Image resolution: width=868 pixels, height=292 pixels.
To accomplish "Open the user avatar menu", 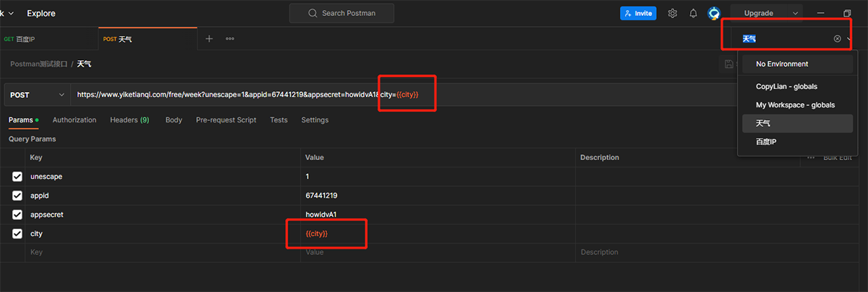I will click(714, 13).
